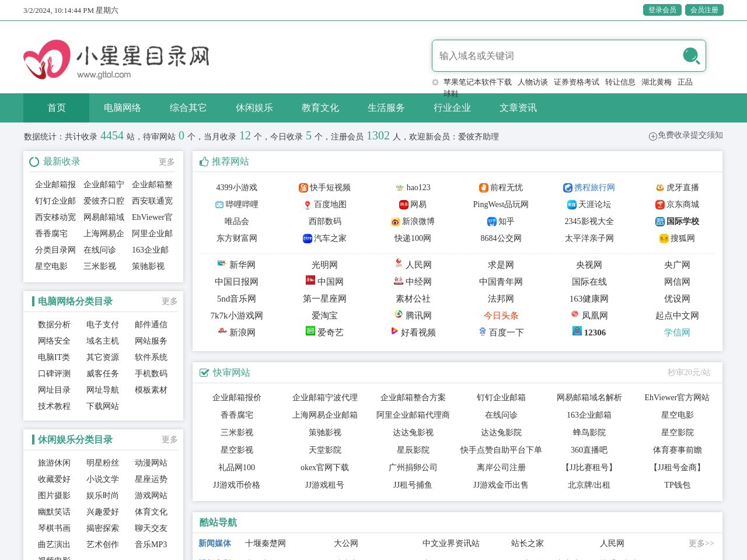This screenshot has height=560, width=747.
Task: Open the 免费收录提交须知 link
Action: 687,135
